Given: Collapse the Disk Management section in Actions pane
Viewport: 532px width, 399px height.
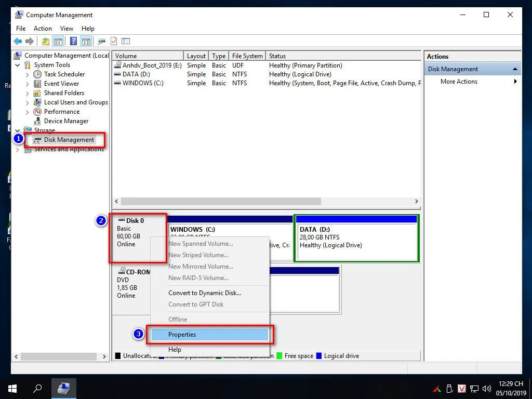Looking at the screenshot, I should point(515,68).
